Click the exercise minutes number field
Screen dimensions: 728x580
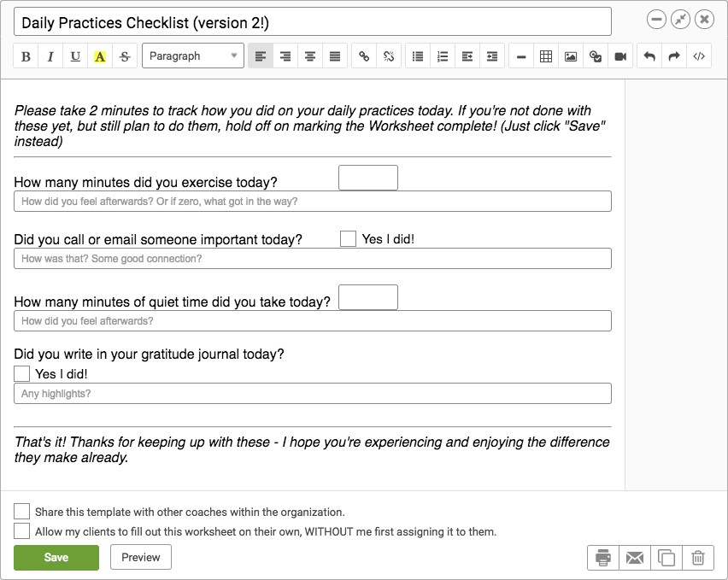pyautogui.click(x=368, y=178)
